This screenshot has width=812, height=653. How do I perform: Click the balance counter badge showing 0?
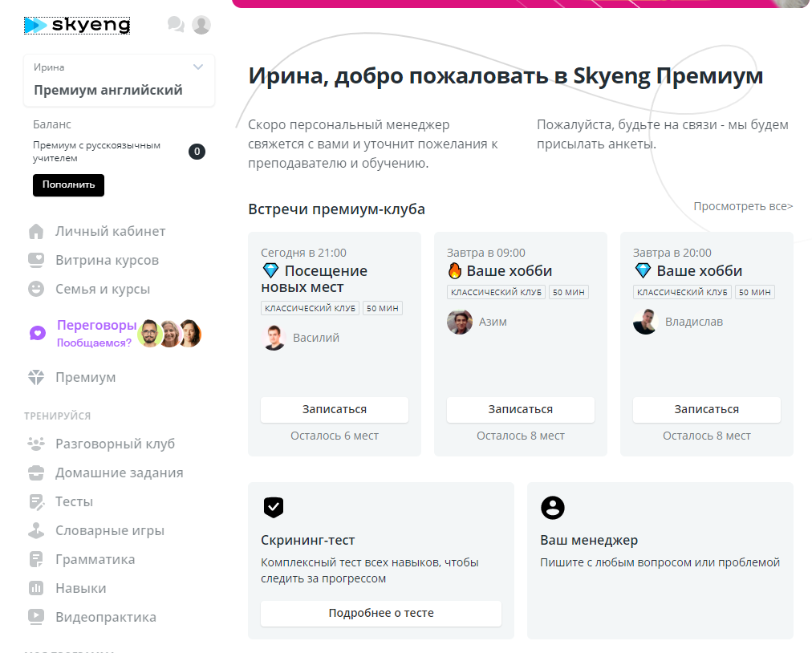[197, 152]
